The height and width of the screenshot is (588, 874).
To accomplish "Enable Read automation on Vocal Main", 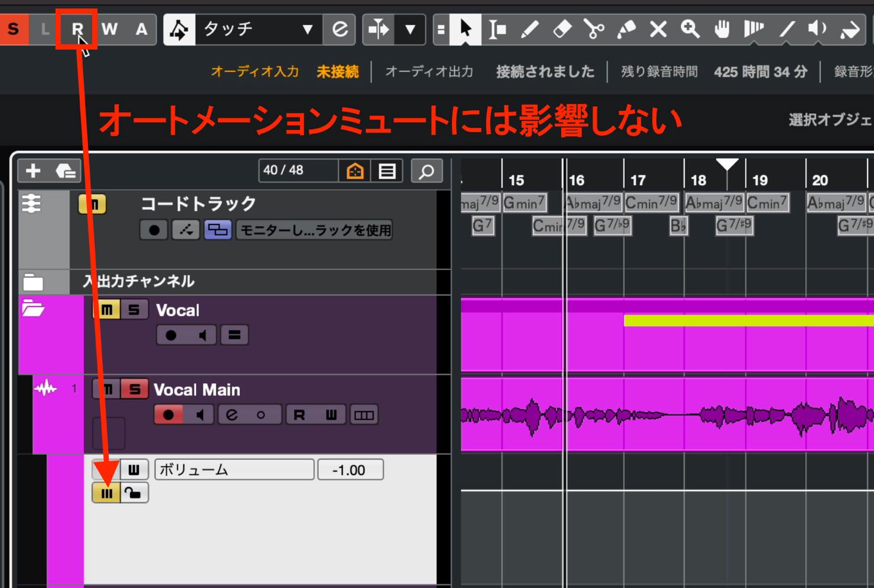I will pyautogui.click(x=300, y=415).
